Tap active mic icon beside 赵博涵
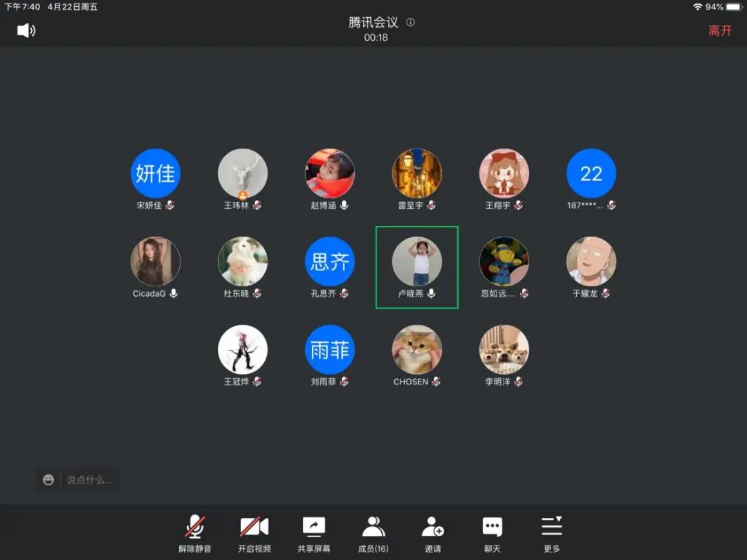The image size is (747, 560). 344,205
